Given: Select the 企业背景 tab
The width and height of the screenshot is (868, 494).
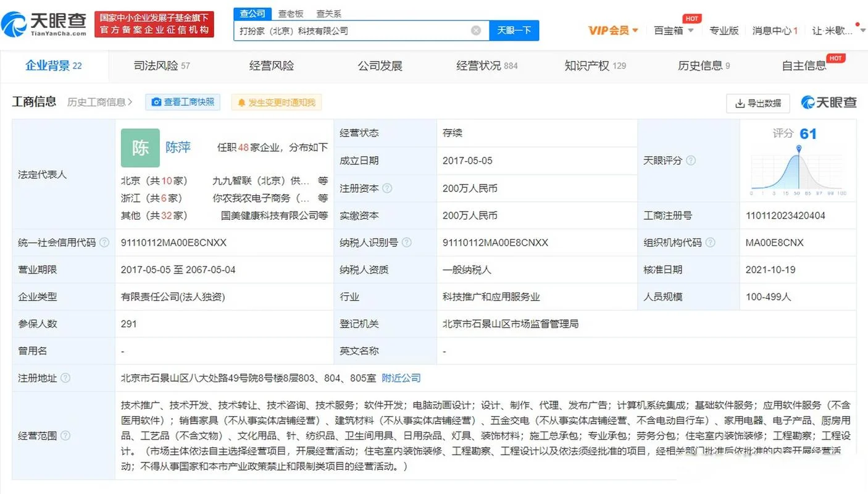Looking at the screenshot, I should [53, 65].
